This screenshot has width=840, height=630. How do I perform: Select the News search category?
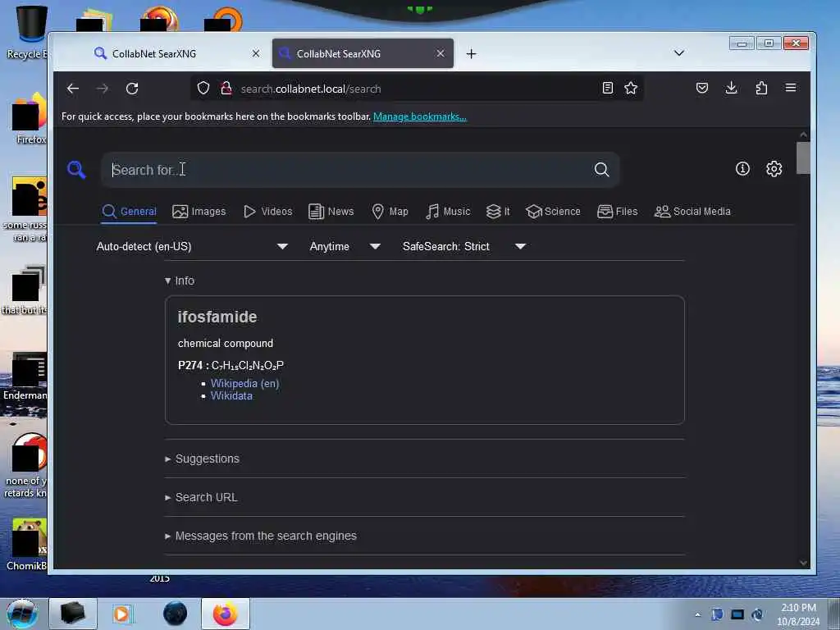point(331,212)
